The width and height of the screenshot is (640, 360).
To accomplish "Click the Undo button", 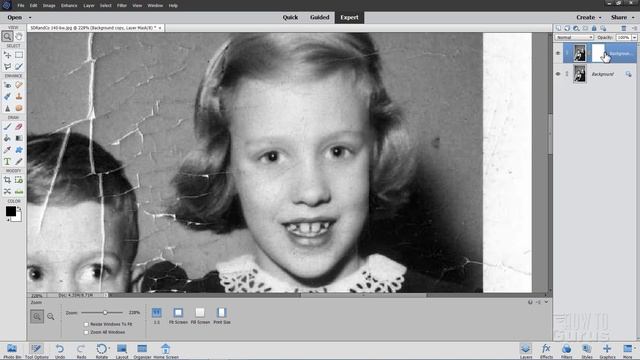I will point(60,351).
